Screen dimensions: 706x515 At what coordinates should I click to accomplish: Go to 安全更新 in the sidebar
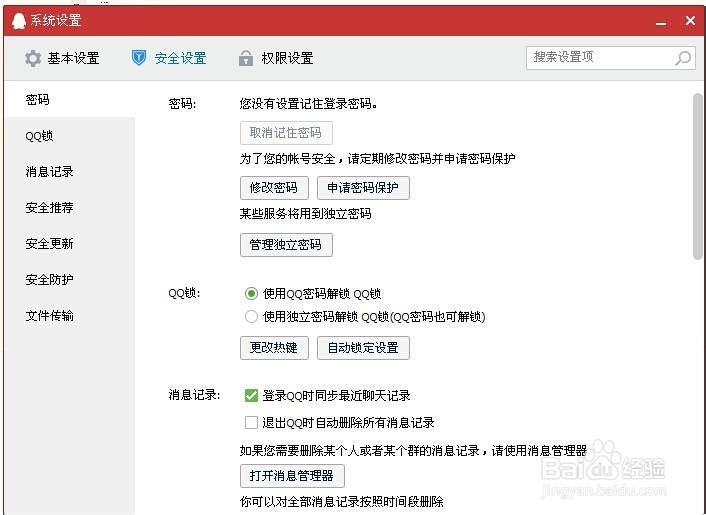tap(69, 244)
